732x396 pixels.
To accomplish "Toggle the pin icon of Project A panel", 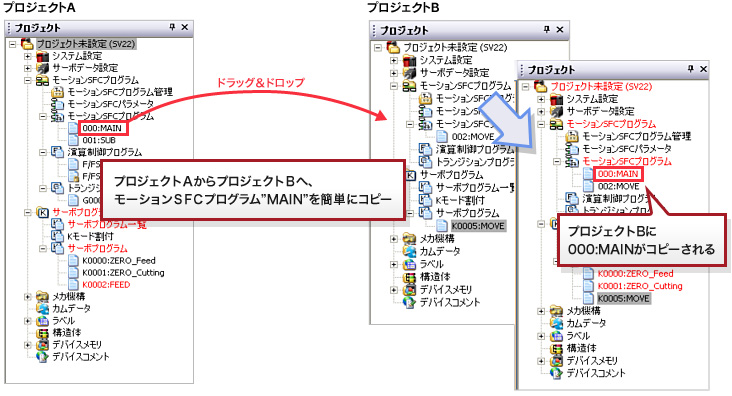I will (172, 27).
